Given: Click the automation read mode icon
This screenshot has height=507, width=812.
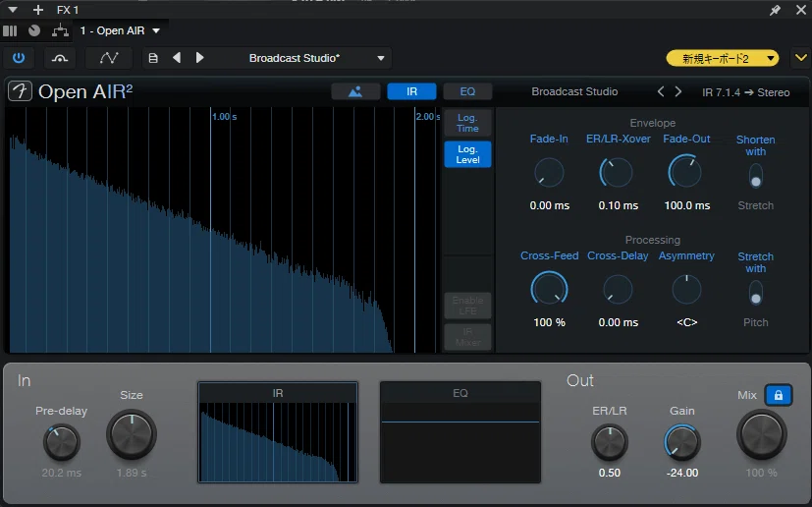Looking at the screenshot, I should 60,58.
